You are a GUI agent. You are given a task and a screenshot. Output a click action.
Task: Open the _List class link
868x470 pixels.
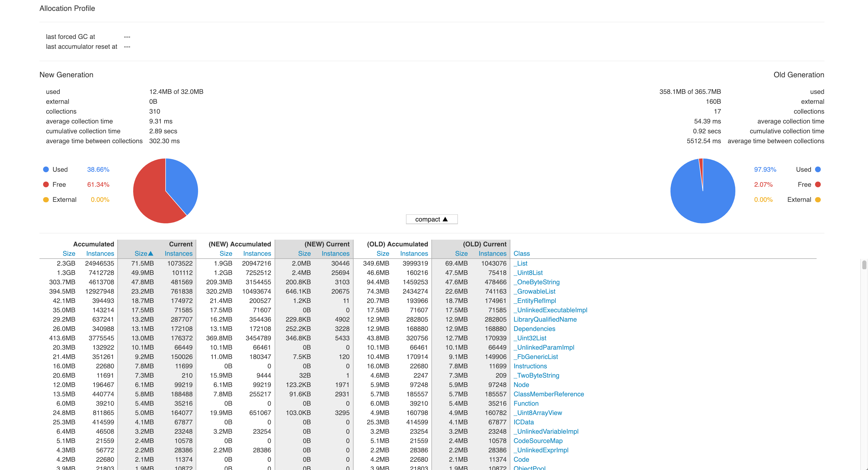pyautogui.click(x=520, y=263)
